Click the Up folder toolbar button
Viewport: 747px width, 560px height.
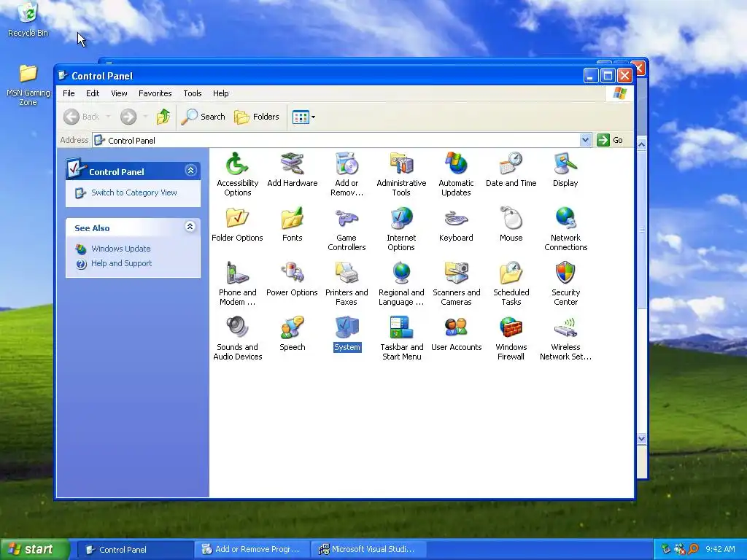click(163, 117)
